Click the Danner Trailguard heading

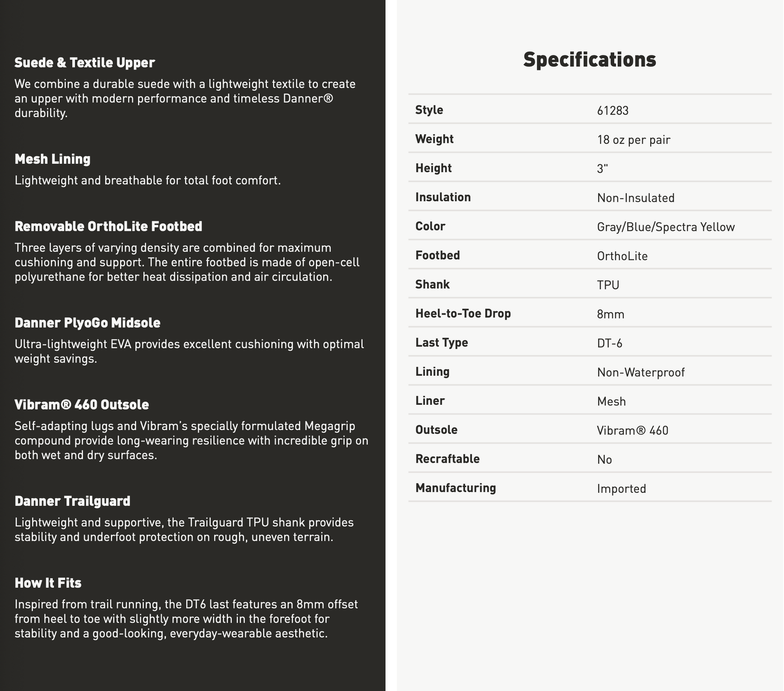click(x=72, y=501)
